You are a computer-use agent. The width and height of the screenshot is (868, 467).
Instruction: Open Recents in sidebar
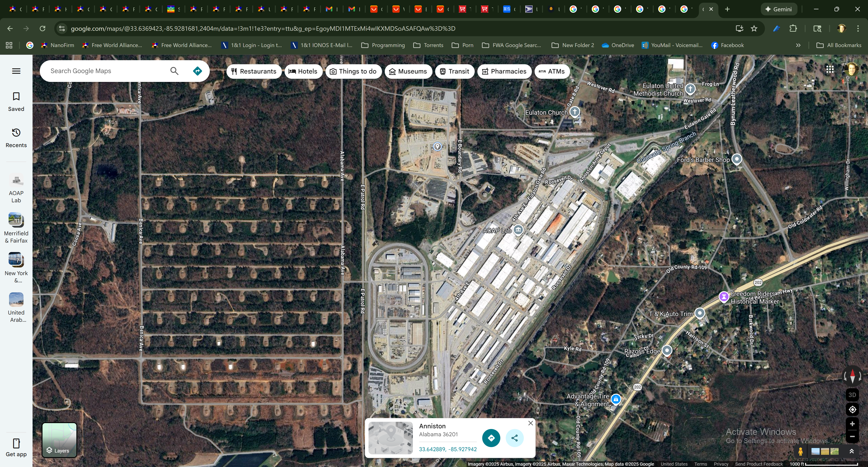coord(16,138)
